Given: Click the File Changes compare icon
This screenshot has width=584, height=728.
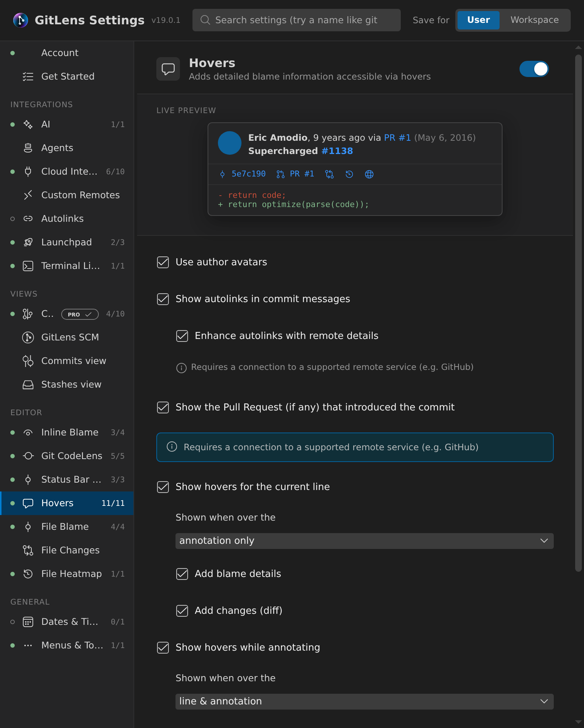Looking at the screenshot, I should click(x=28, y=550).
